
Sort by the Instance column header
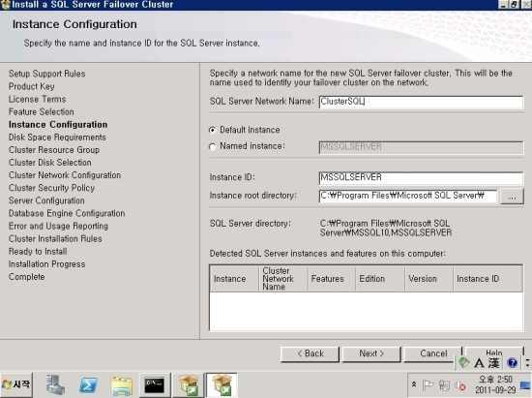pos(234,279)
